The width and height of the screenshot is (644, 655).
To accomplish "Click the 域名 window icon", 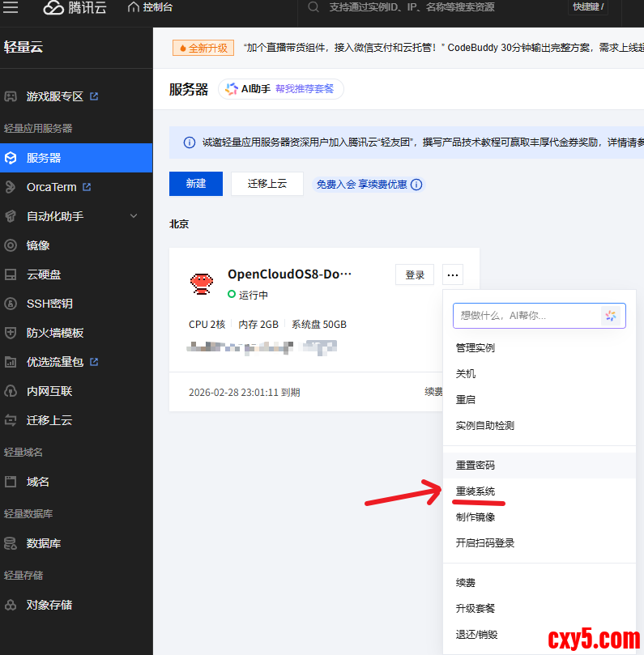I will [x=11, y=482].
